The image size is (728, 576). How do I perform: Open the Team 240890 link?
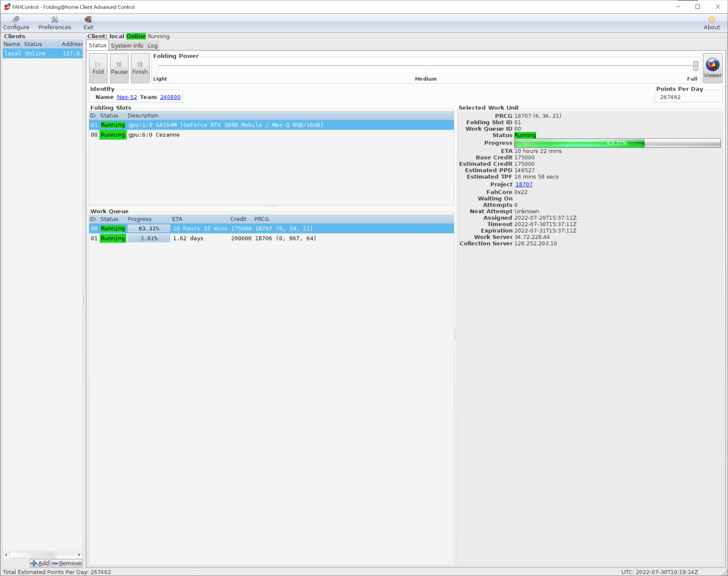(x=170, y=97)
